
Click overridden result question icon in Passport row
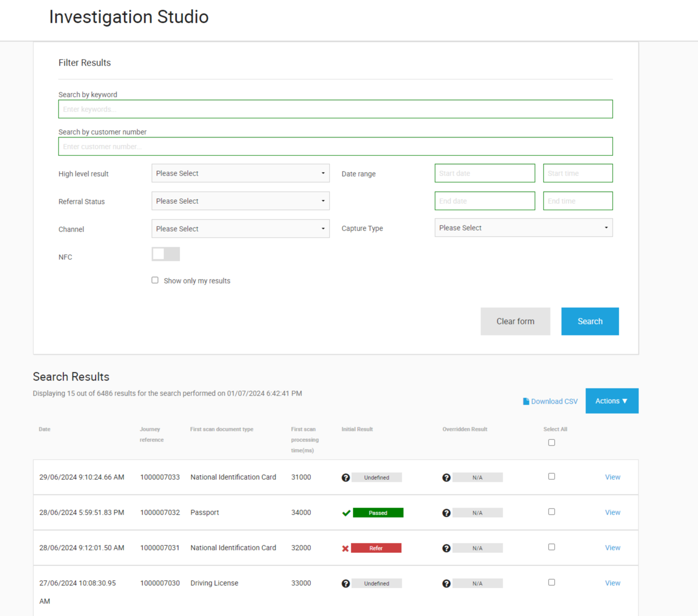446,513
